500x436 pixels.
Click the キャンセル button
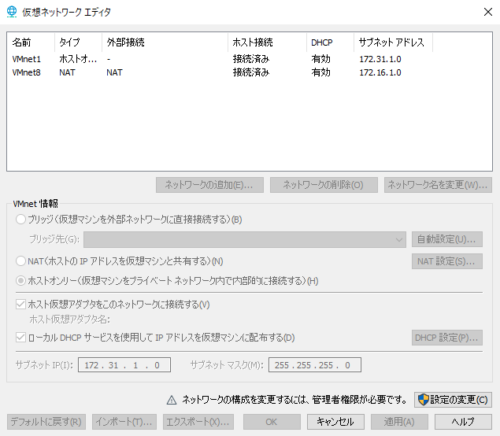(x=336, y=422)
